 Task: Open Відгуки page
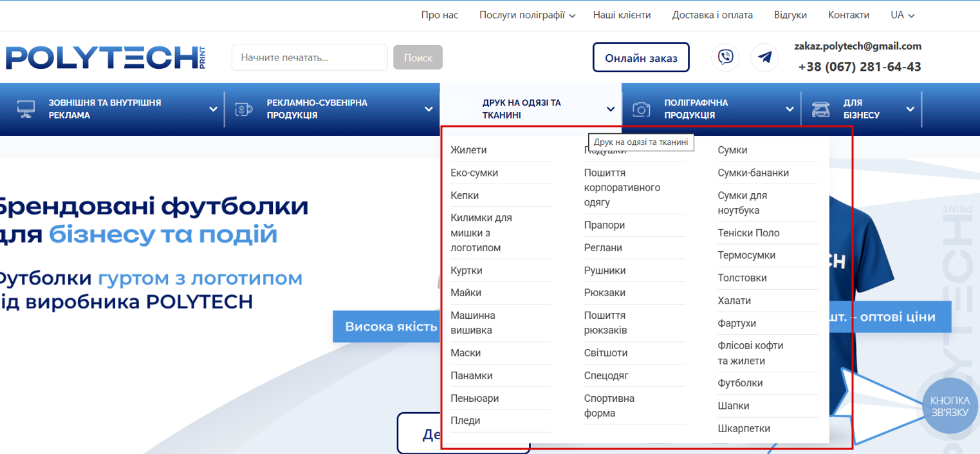790,15
